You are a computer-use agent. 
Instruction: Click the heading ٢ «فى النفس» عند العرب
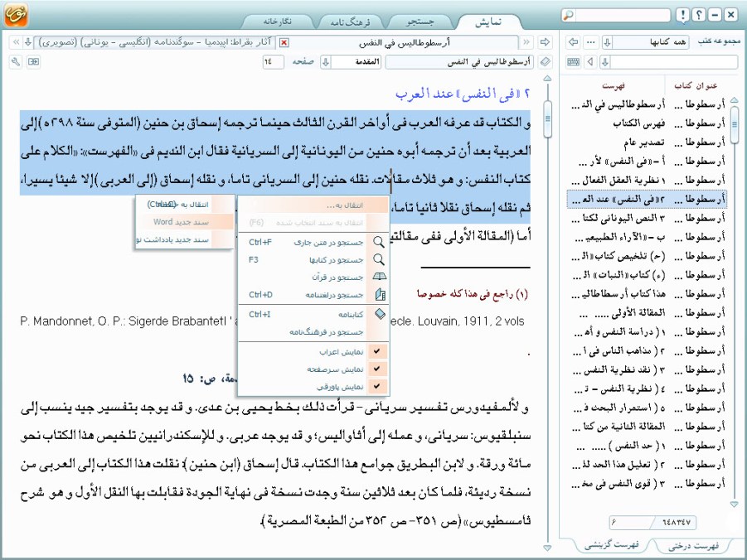click(x=463, y=94)
